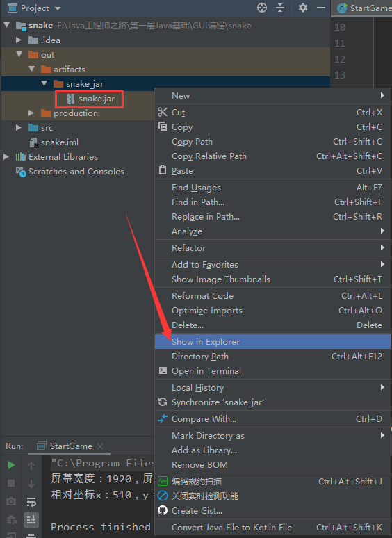This screenshot has height=538, width=392.
Task: Toggle scroll-to-end icon in Run console
Action: 31,519
